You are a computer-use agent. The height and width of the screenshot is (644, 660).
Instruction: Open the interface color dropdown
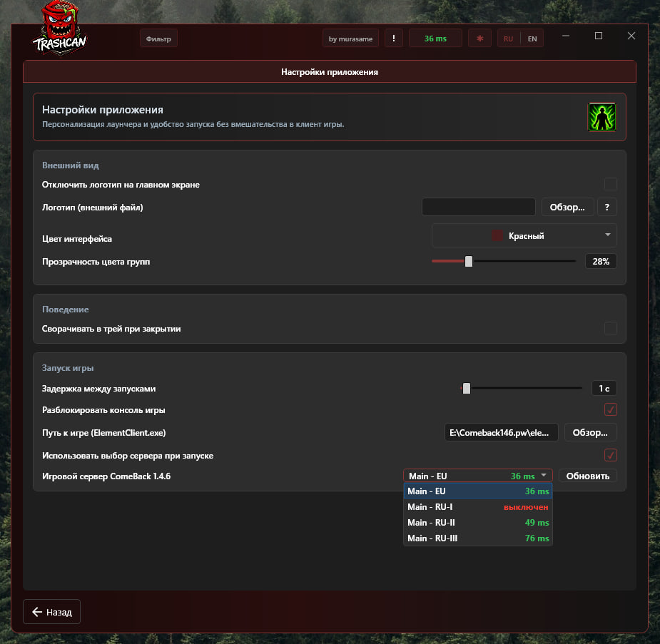[524, 235]
